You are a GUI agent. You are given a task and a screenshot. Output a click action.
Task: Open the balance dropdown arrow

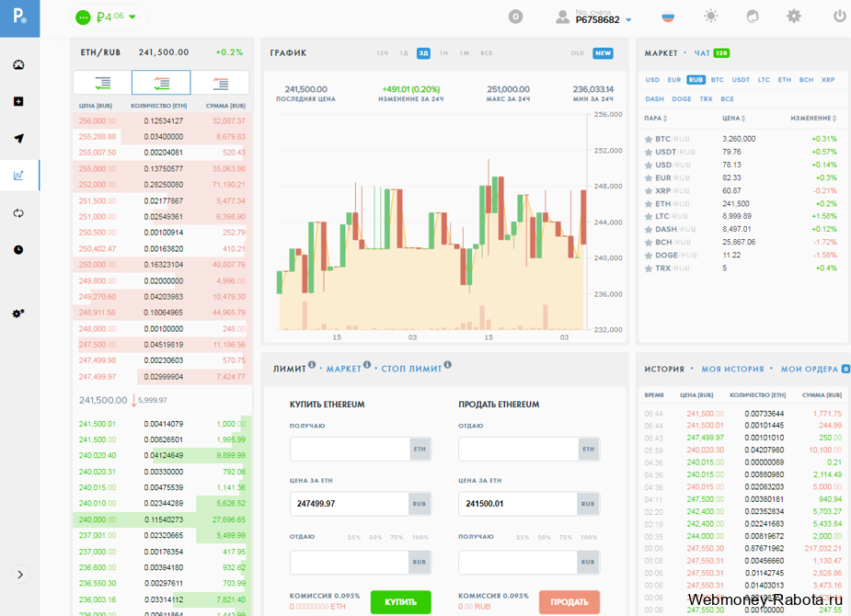point(132,17)
